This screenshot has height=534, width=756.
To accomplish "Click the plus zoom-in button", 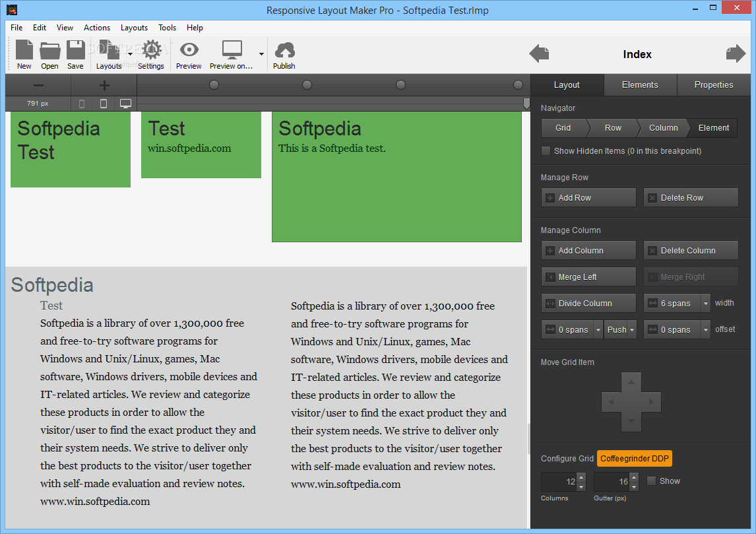I will click(104, 85).
